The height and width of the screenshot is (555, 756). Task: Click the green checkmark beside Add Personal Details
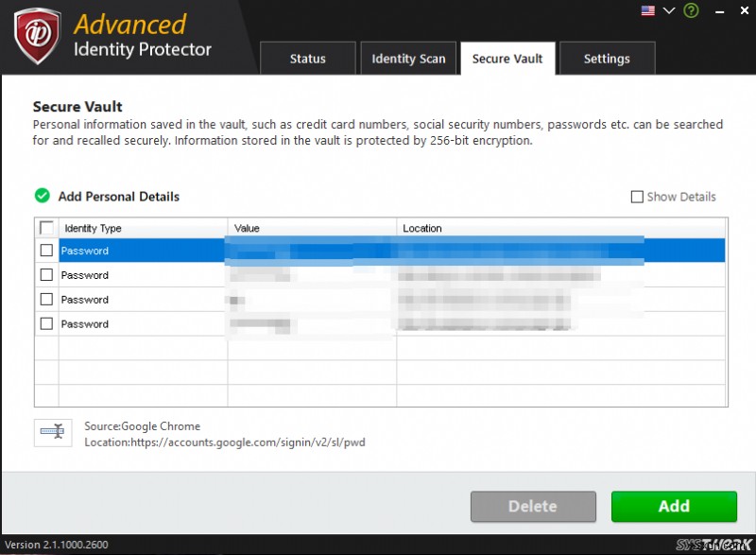[42, 196]
